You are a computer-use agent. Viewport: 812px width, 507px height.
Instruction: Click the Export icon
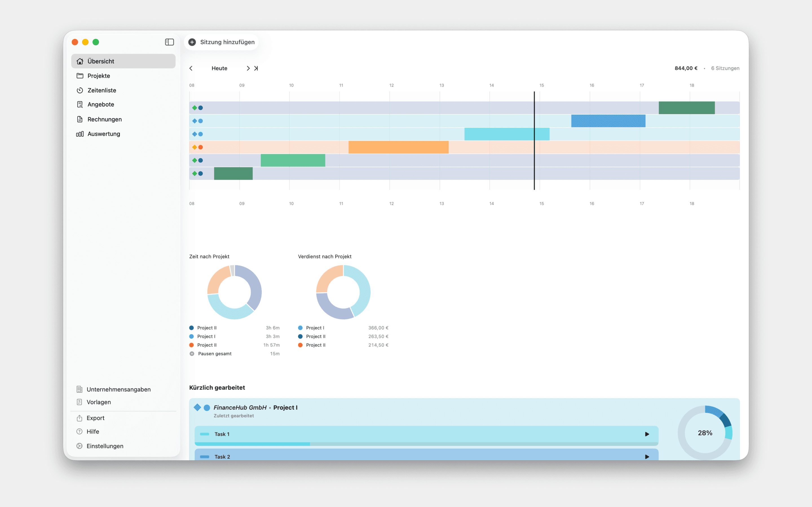point(79,418)
